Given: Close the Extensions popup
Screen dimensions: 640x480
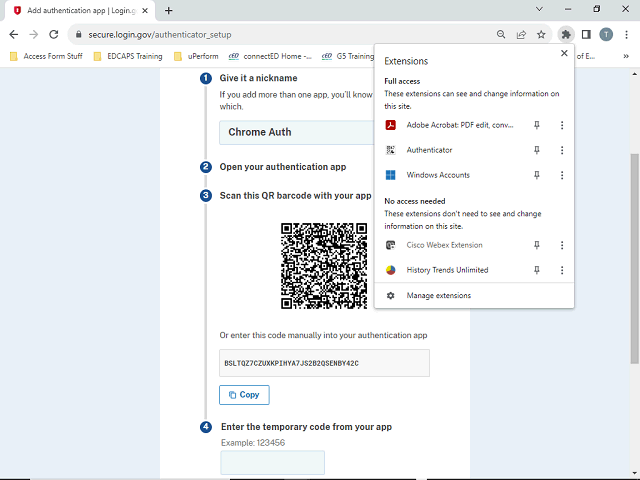Looking at the screenshot, I should pyautogui.click(x=564, y=53).
